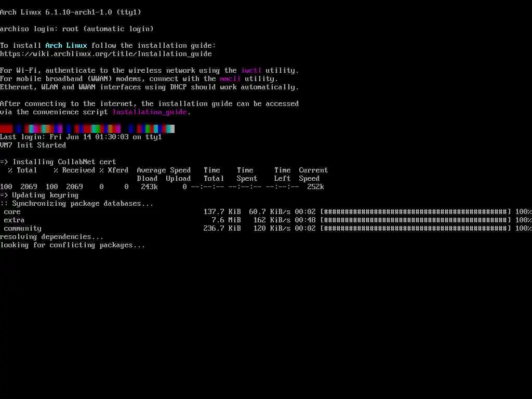
Task: Click the 'Ethernet, WLAN and WWAN interfaces' line
Action: 149,87
